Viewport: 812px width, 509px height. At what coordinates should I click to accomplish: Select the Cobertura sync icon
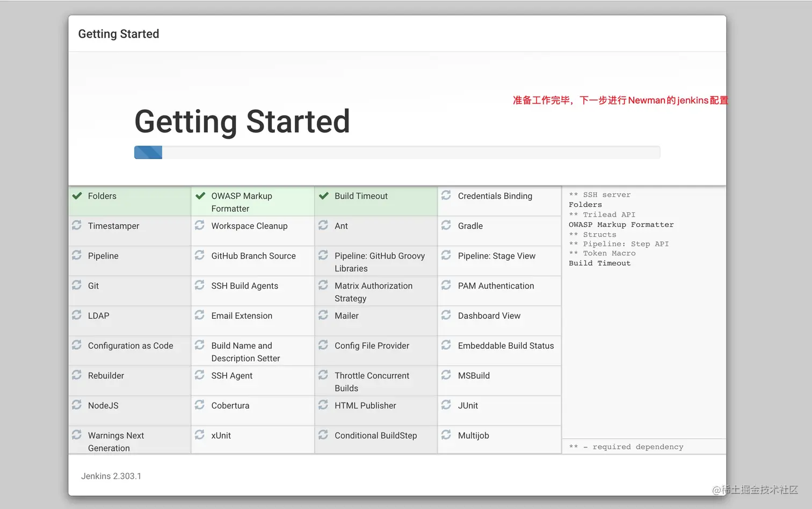click(200, 405)
